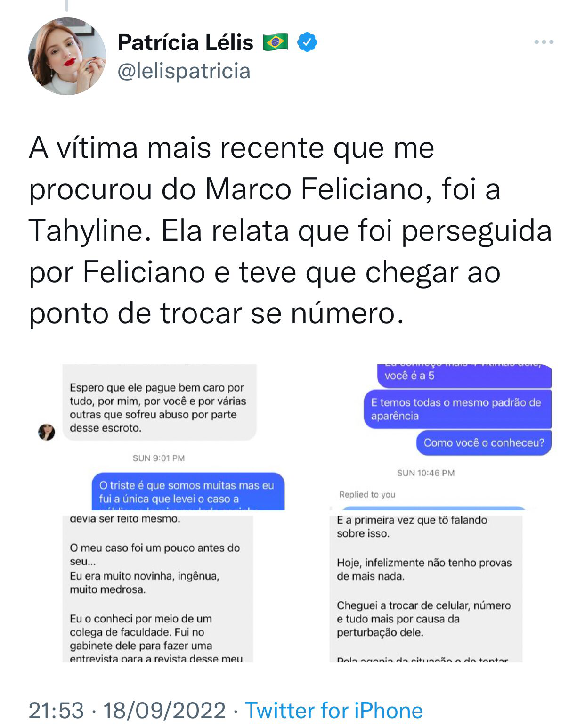
Task: Click the "Replied to you" label
Action: 367,494
